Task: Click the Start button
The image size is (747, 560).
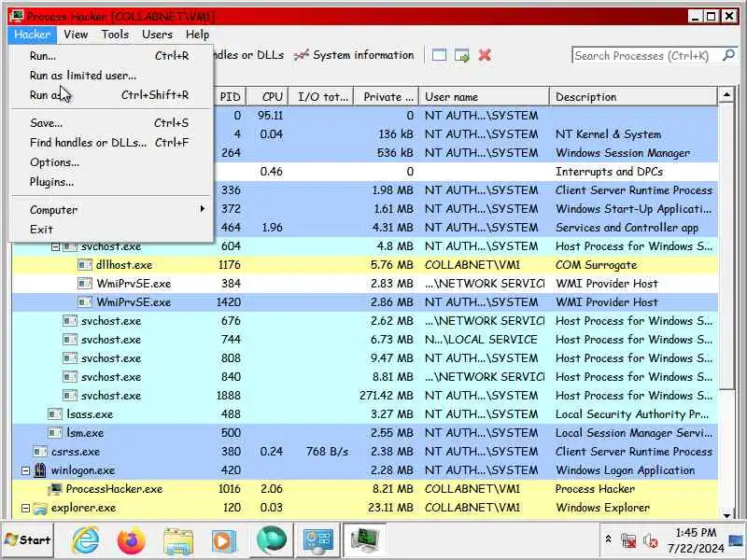Action: click(28, 540)
